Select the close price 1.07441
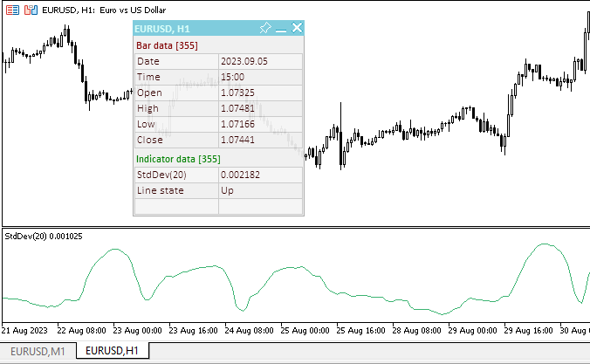 (x=260, y=140)
